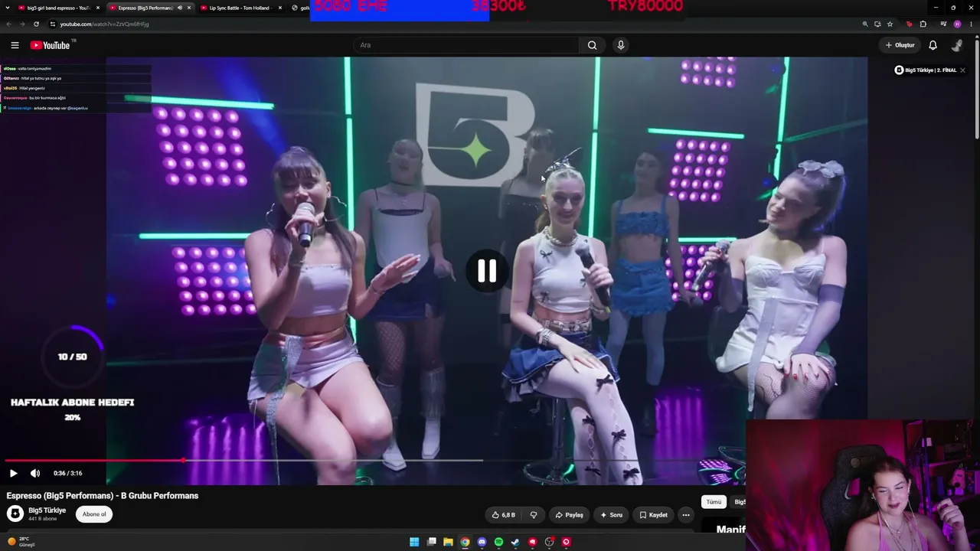
Task: Open YouTube notifications bell
Action: 933,45
